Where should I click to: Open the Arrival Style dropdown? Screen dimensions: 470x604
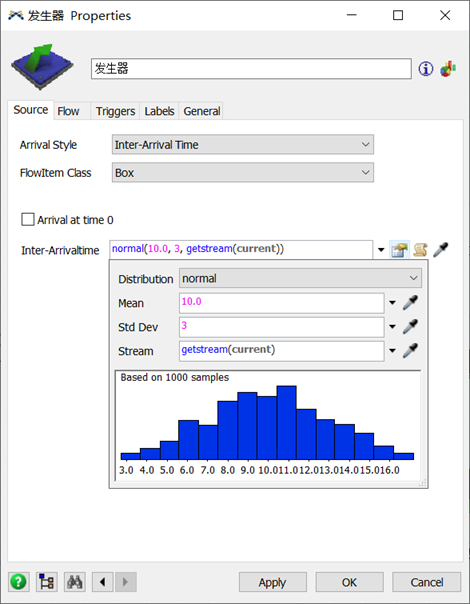tap(243, 144)
